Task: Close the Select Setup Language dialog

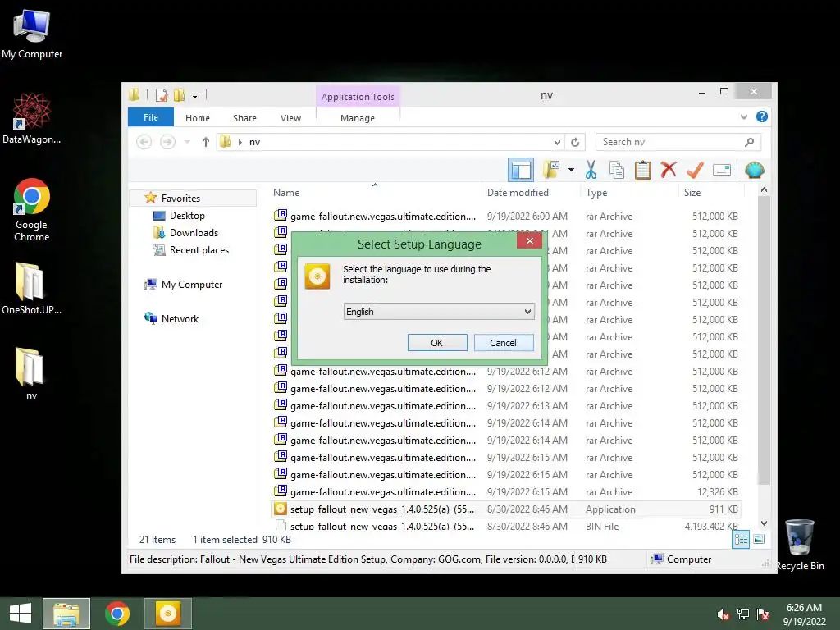Action: pos(529,240)
